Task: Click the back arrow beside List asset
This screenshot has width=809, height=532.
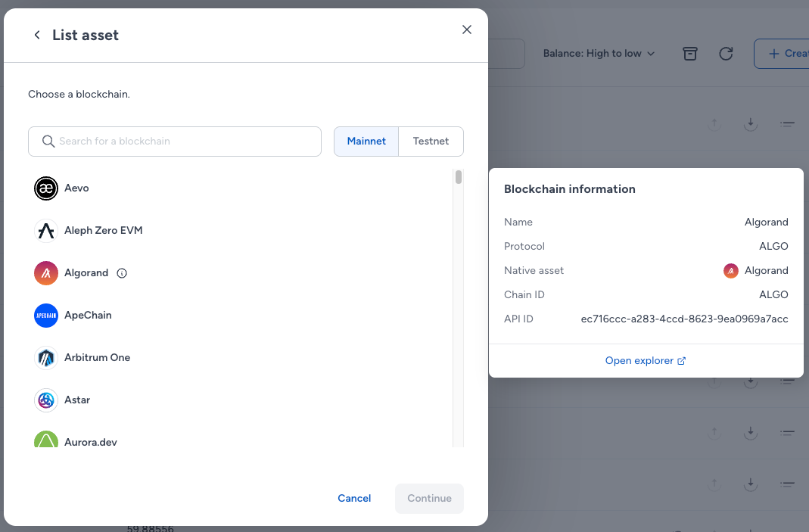Action: click(x=36, y=35)
